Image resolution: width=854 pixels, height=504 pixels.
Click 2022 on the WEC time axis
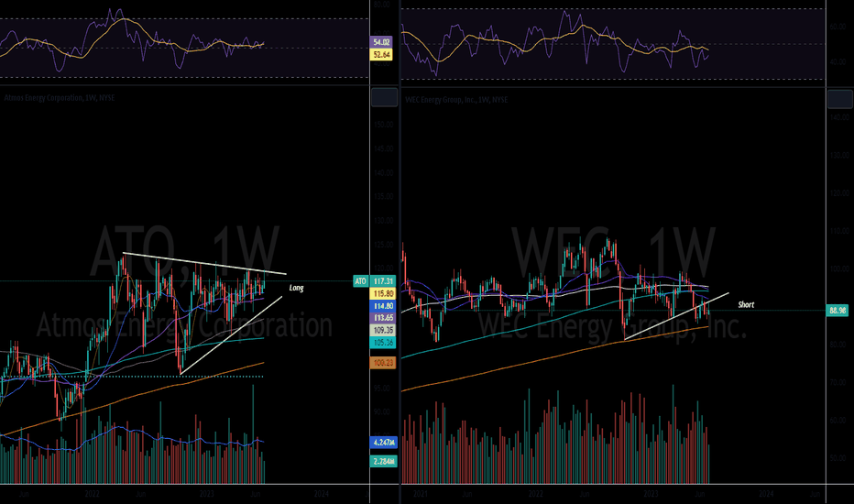(x=535, y=494)
